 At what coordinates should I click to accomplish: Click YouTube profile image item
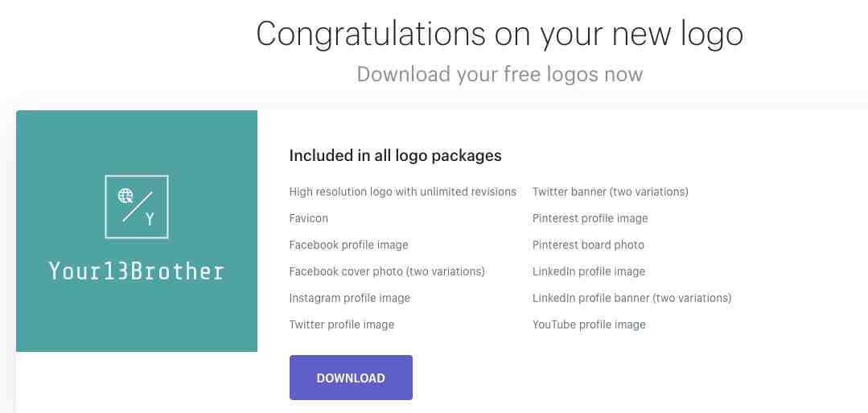(x=589, y=325)
